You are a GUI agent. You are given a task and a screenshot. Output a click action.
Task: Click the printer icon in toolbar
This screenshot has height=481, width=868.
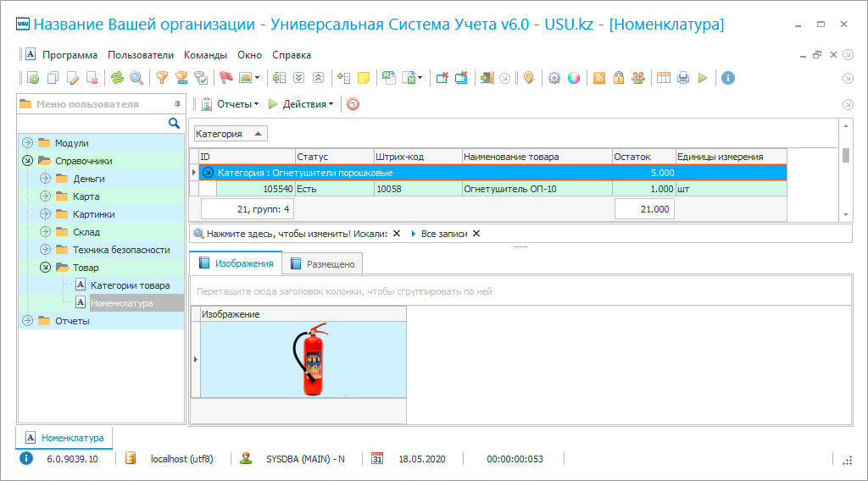[x=683, y=78]
